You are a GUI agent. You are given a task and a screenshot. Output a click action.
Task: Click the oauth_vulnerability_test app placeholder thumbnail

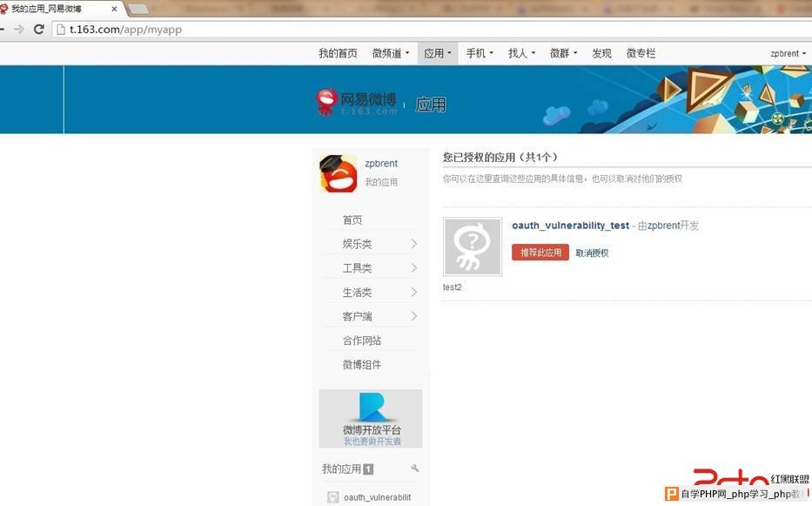point(473,246)
